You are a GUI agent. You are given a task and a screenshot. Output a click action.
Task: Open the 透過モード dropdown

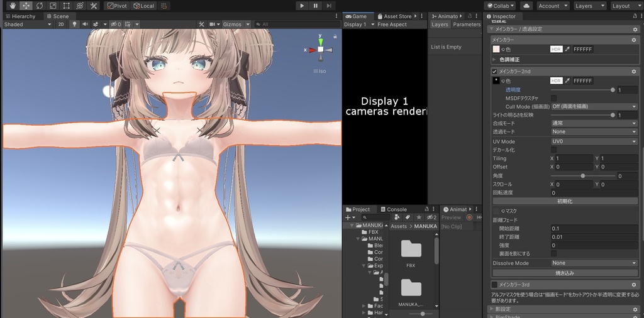(x=594, y=132)
